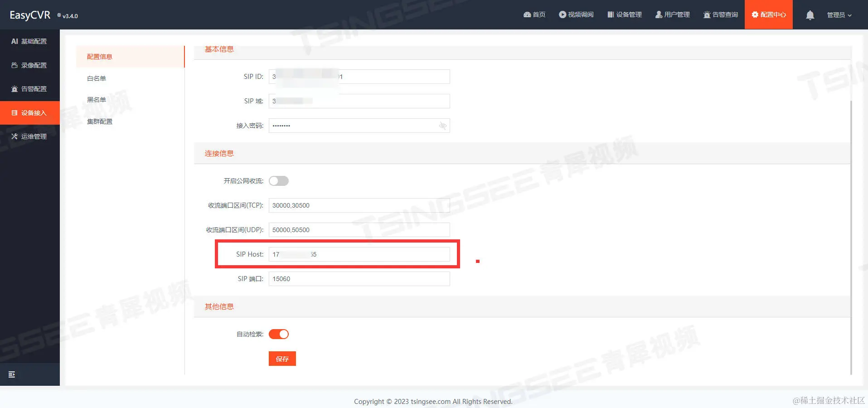
Task: Click the TCP port range field 30000,30500
Action: click(359, 205)
